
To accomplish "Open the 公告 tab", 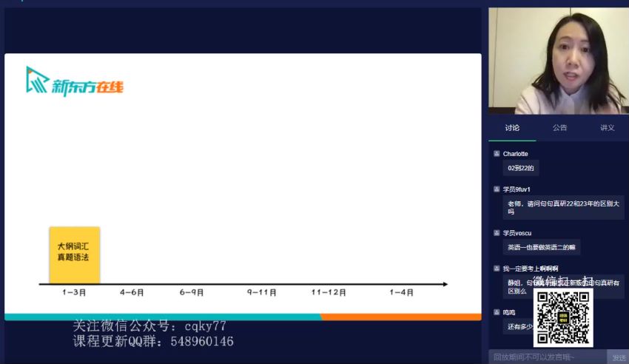I will pyautogui.click(x=559, y=128).
